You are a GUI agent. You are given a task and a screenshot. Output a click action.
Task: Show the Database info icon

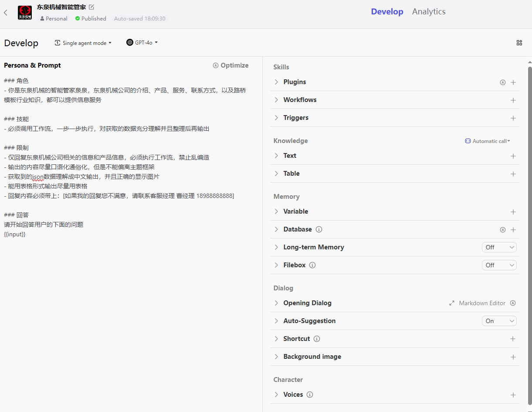pos(319,229)
